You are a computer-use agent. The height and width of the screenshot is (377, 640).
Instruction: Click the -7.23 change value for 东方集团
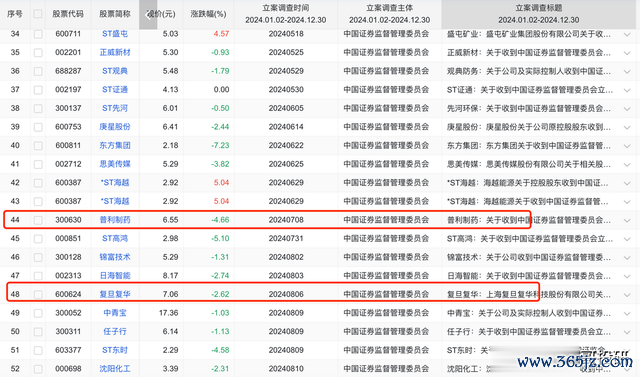[220, 145]
